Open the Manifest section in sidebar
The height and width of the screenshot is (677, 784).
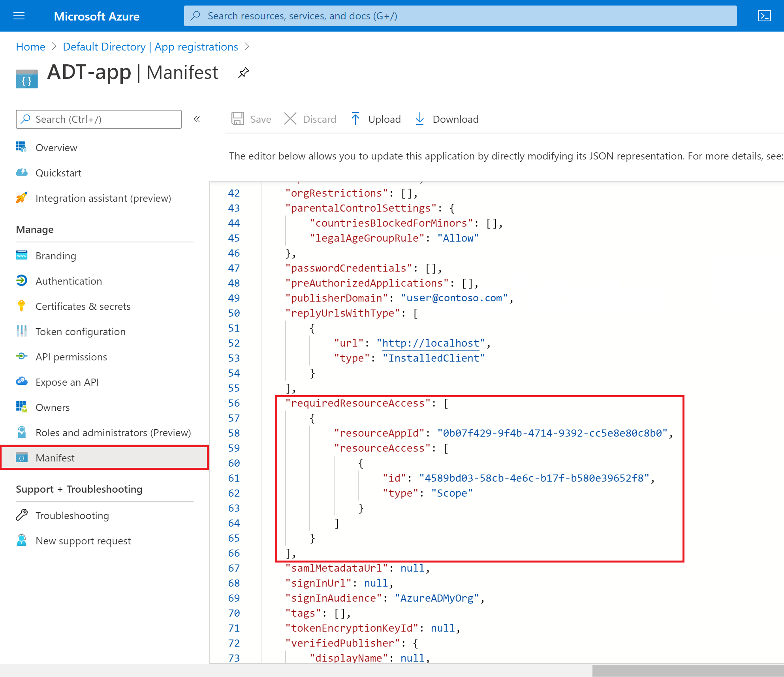point(54,458)
